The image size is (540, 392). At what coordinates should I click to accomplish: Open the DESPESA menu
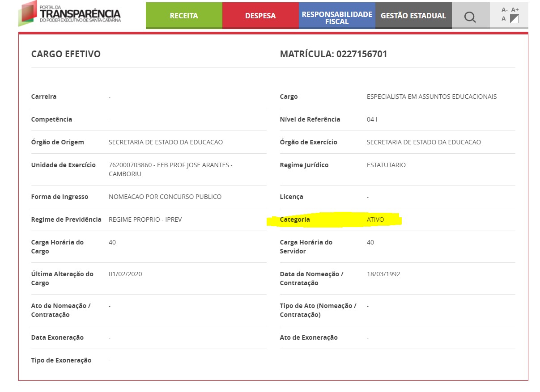(260, 16)
